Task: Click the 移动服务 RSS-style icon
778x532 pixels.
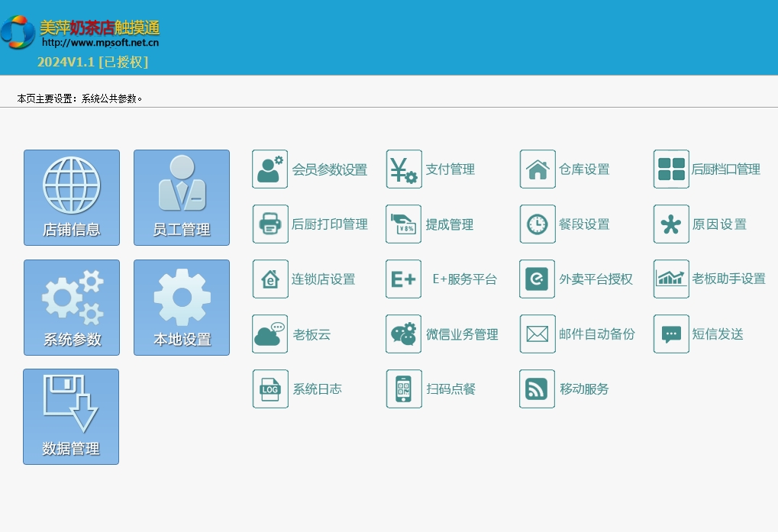Action: [x=537, y=389]
